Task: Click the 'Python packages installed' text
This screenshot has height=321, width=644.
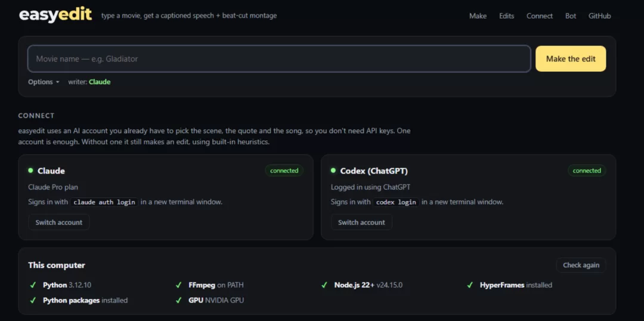Action: pyautogui.click(x=85, y=301)
